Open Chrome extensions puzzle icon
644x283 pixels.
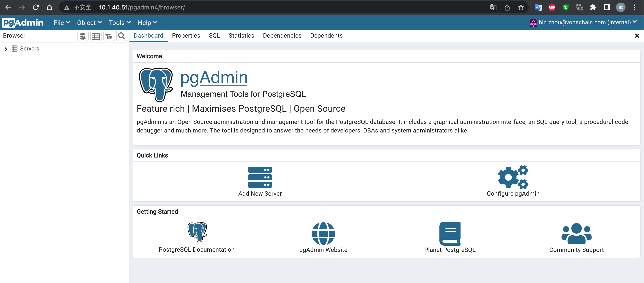point(593,8)
